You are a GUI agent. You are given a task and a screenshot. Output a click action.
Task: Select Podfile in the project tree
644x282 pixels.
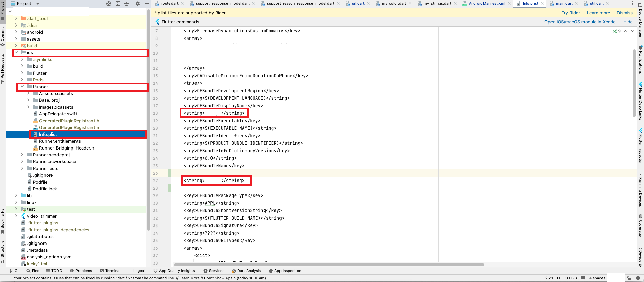pos(40,182)
